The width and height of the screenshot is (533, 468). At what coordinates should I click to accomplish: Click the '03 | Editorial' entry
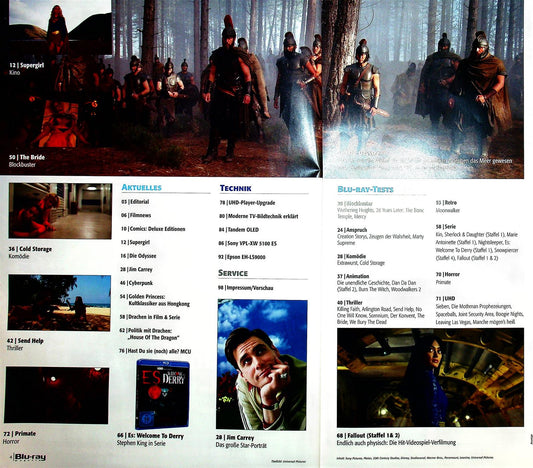[135, 202]
